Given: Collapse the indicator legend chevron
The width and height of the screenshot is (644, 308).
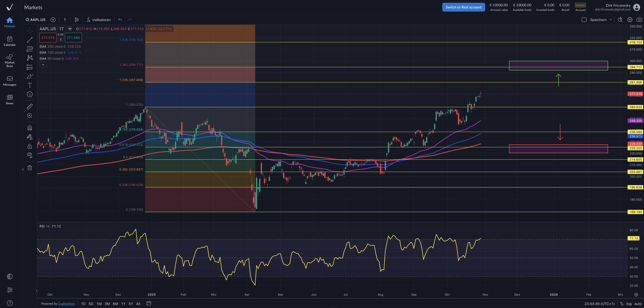Looking at the screenshot, I should 43,65.
